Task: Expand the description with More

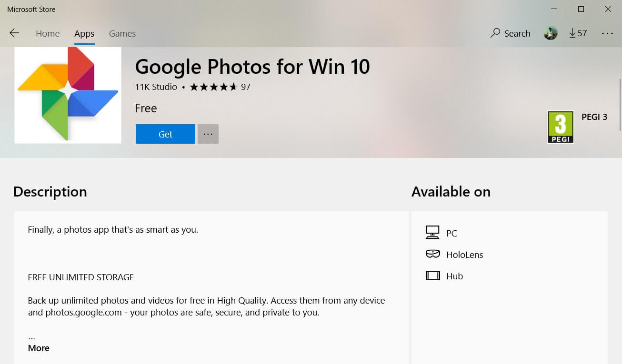Action: (x=39, y=348)
